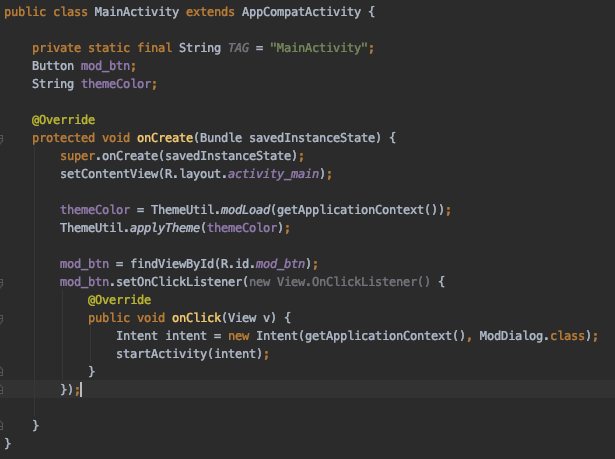Click the AppCompatActivity superclass name
Viewport: 615px width, 459px height.
301,12
